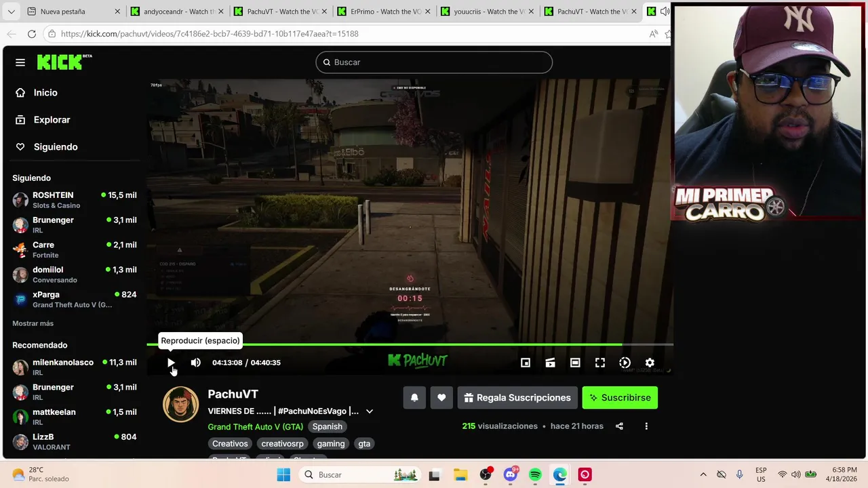Focus the Buscar search field
868x488 pixels.
pos(434,62)
